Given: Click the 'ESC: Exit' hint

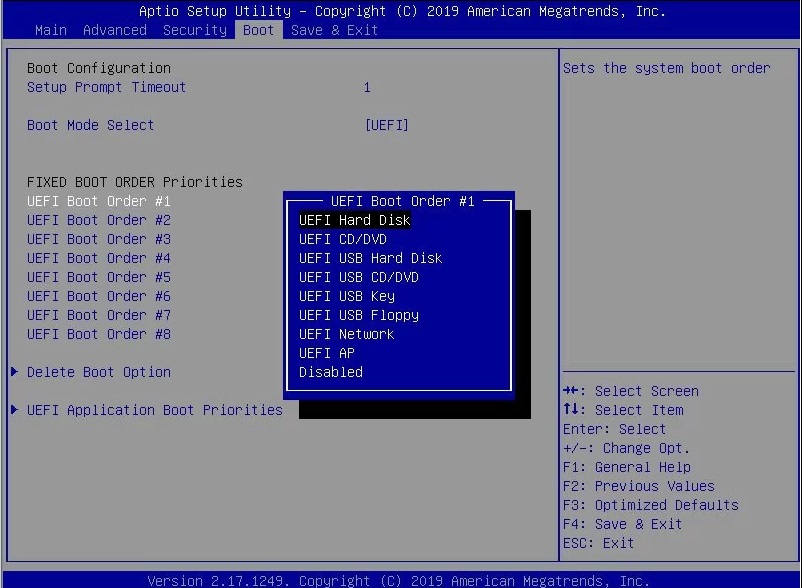Looking at the screenshot, I should pyautogui.click(x=598, y=543).
